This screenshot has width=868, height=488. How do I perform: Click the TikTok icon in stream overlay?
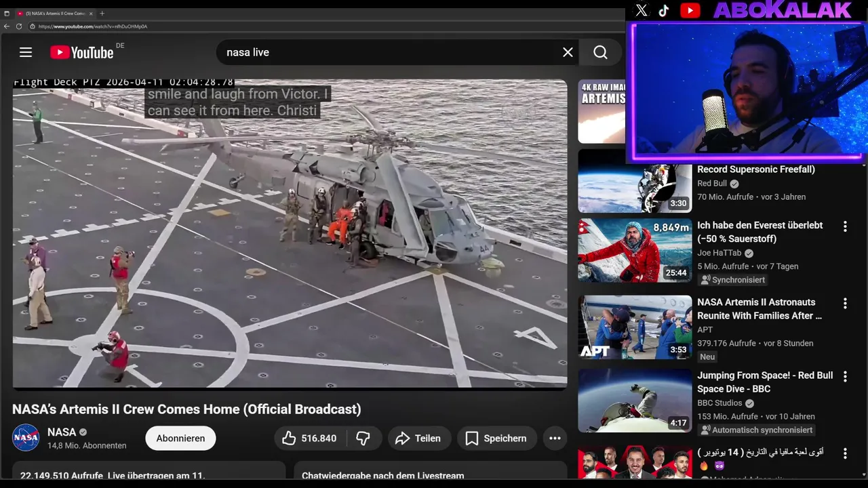[664, 10]
